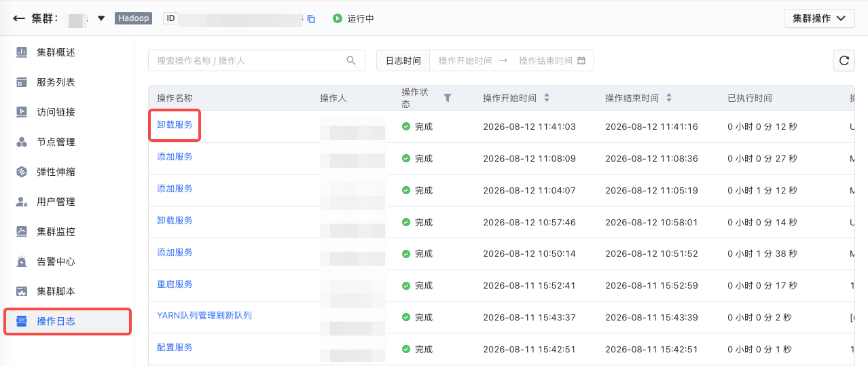Open the 重启服务 log entry
This screenshot has width=868, height=366.
coord(175,285)
